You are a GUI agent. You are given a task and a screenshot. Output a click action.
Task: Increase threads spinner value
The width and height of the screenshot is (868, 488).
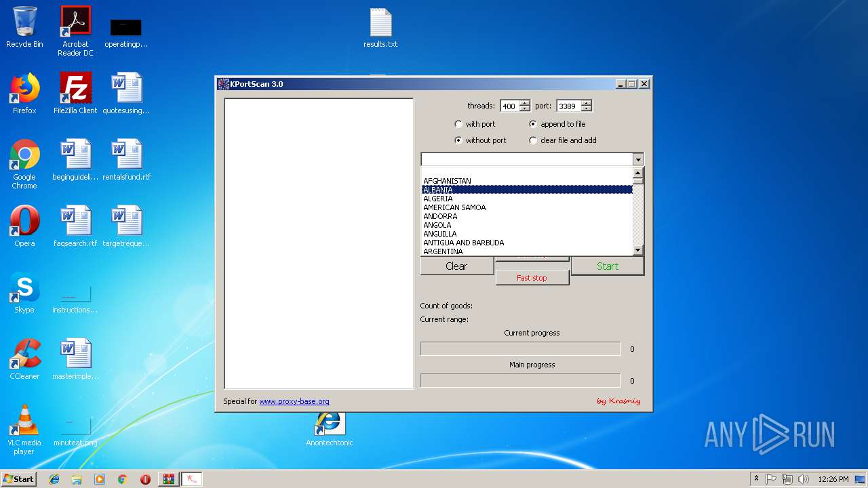[525, 103]
